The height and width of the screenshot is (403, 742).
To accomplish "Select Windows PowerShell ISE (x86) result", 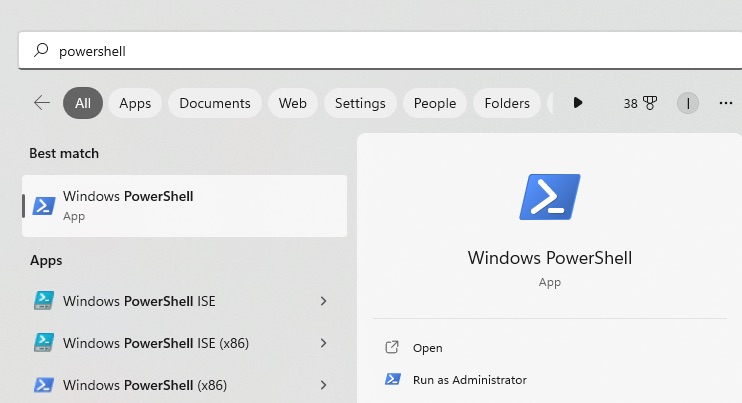I will [x=185, y=343].
